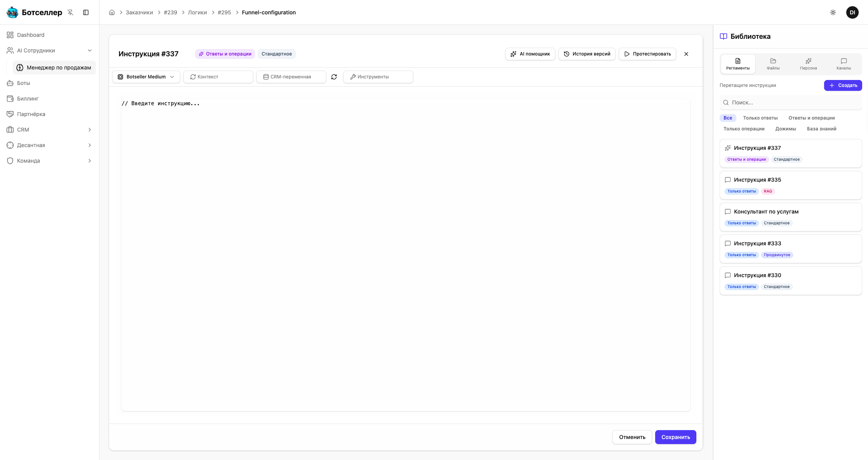Open AI помощник assistant
This screenshot has width=868, height=460.
[x=530, y=54]
